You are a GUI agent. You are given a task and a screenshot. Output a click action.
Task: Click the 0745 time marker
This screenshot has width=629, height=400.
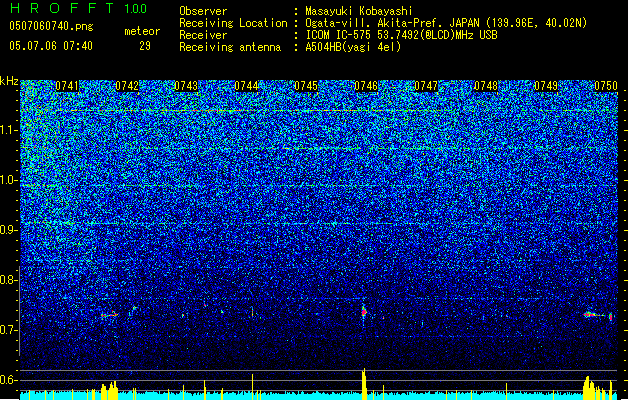point(306,86)
